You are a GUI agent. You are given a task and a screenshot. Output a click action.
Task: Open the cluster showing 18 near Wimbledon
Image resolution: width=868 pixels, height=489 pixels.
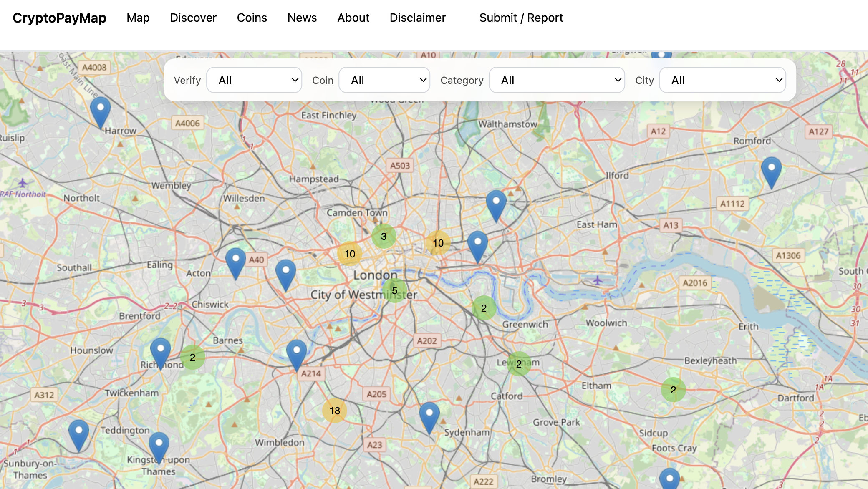(x=334, y=410)
